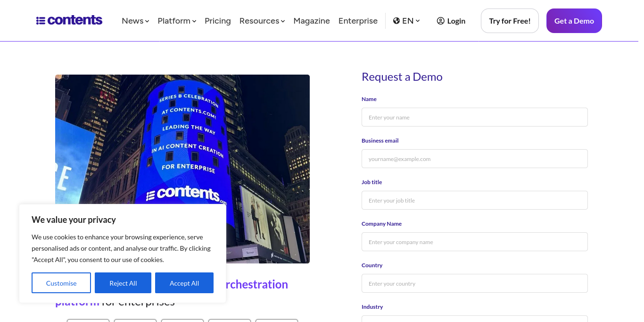Customise cookie preferences
This screenshot has height=322, width=644.
[x=61, y=283]
